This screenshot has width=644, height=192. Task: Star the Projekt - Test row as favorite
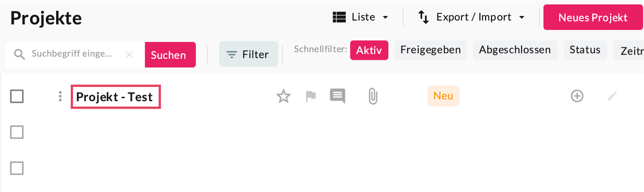point(284,96)
